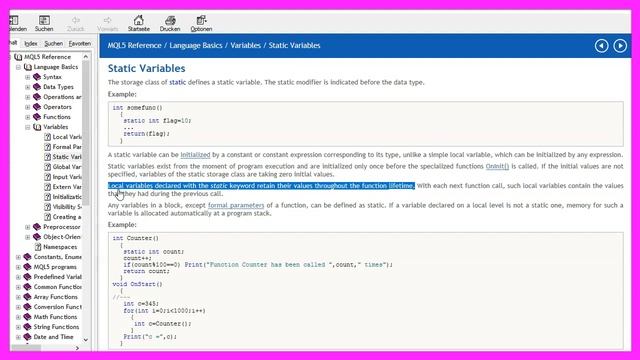Click the String Functions book icon
The width and height of the screenshot is (640, 360).
27,327
